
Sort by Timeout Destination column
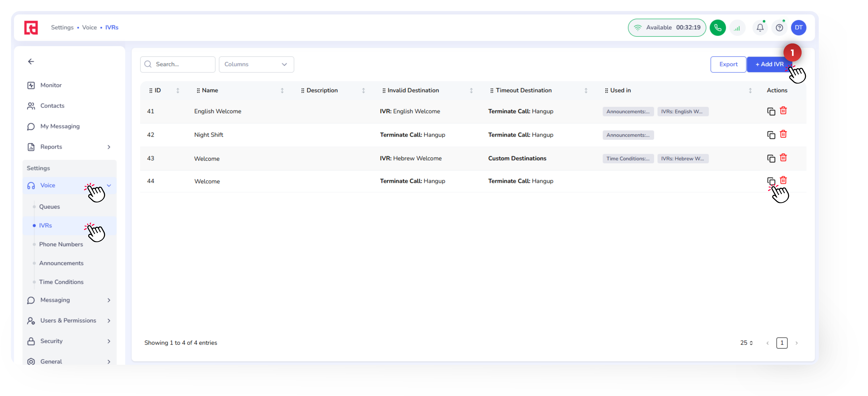586,90
